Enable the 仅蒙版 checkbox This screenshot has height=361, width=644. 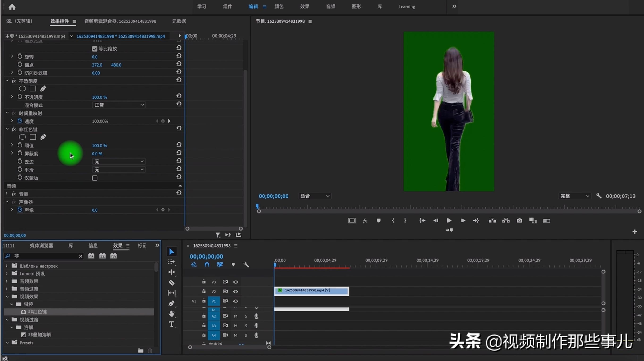(x=94, y=178)
